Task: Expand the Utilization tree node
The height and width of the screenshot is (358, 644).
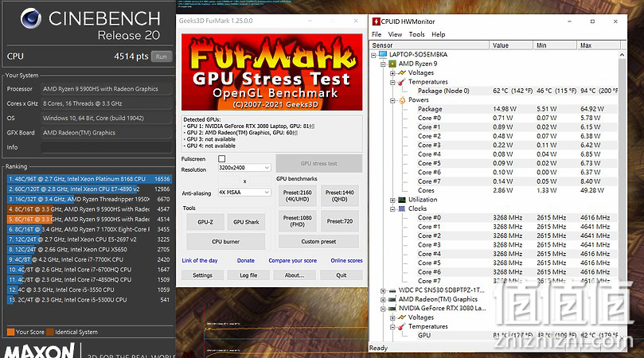Action: [392, 200]
